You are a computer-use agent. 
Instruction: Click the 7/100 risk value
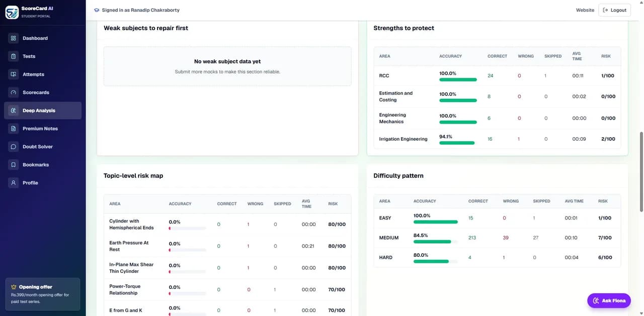(x=605, y=238)
